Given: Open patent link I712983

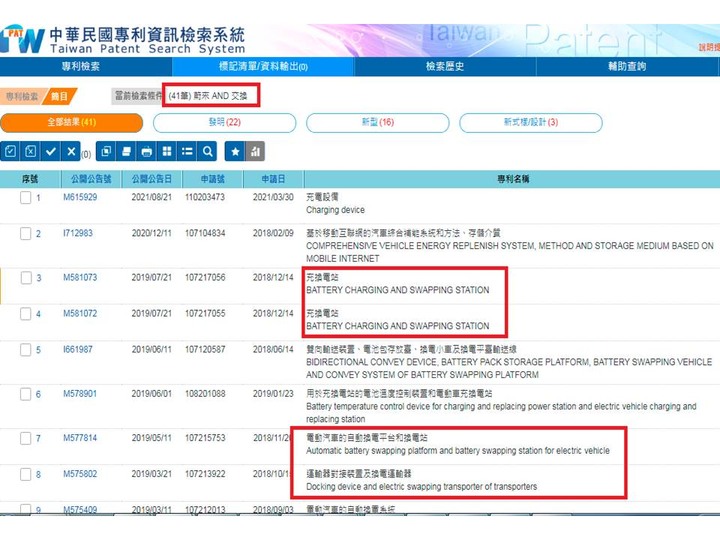Looking at the screenshot, I should coord(78,233).
